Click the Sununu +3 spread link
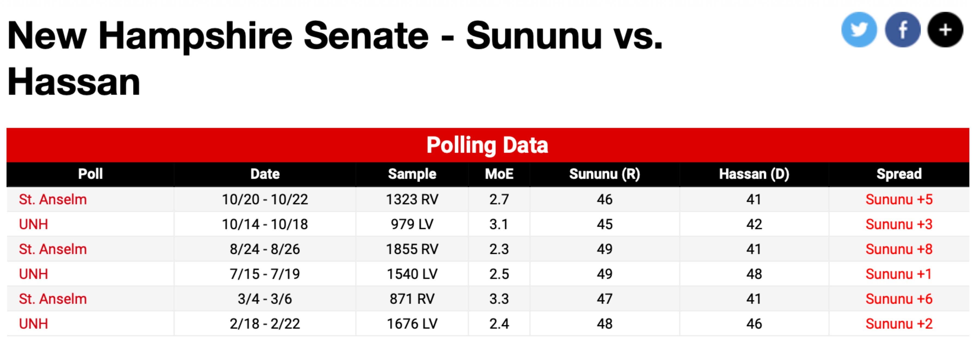 899,224
